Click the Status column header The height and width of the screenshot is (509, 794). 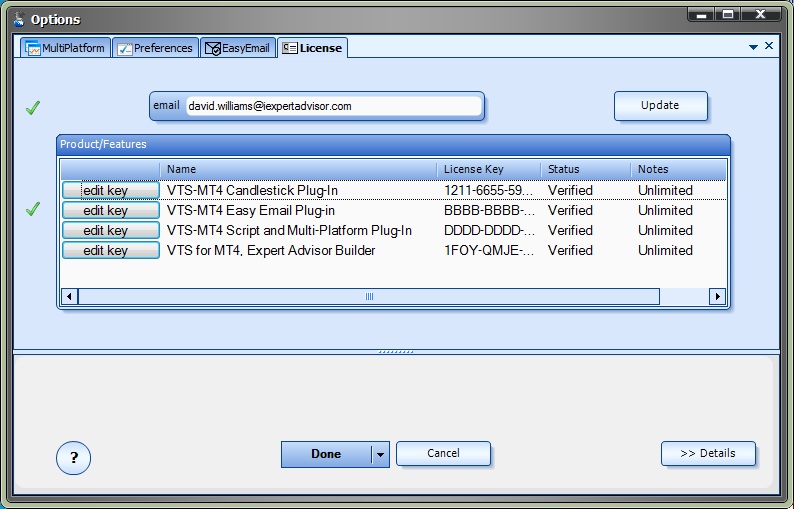click(x=586, y=169)
